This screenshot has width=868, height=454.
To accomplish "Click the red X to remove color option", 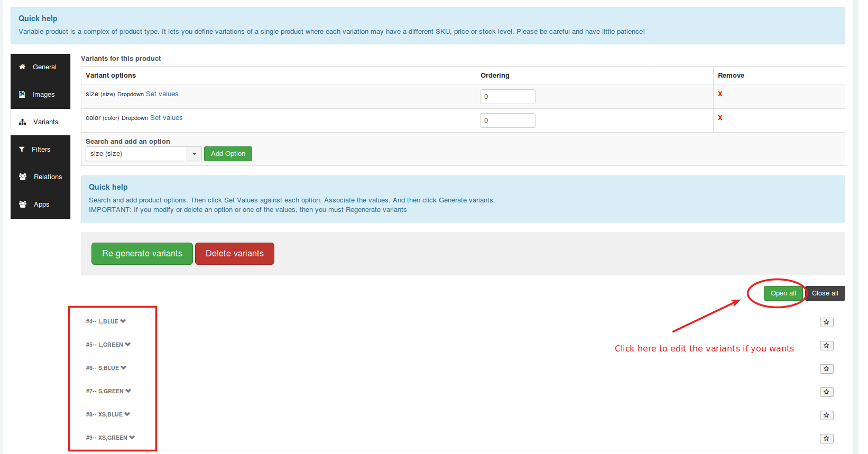I will pyautogui.click(x=720, y=118).
